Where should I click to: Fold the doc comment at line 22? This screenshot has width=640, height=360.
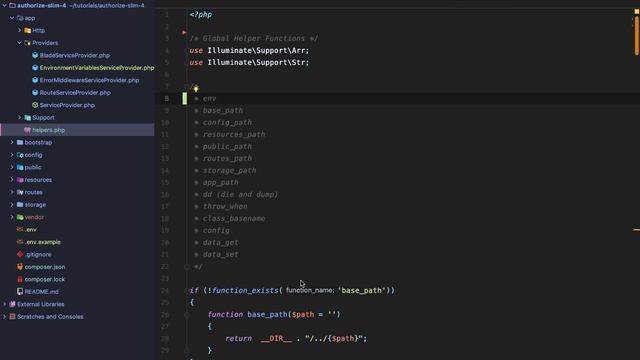click(187, 267)
